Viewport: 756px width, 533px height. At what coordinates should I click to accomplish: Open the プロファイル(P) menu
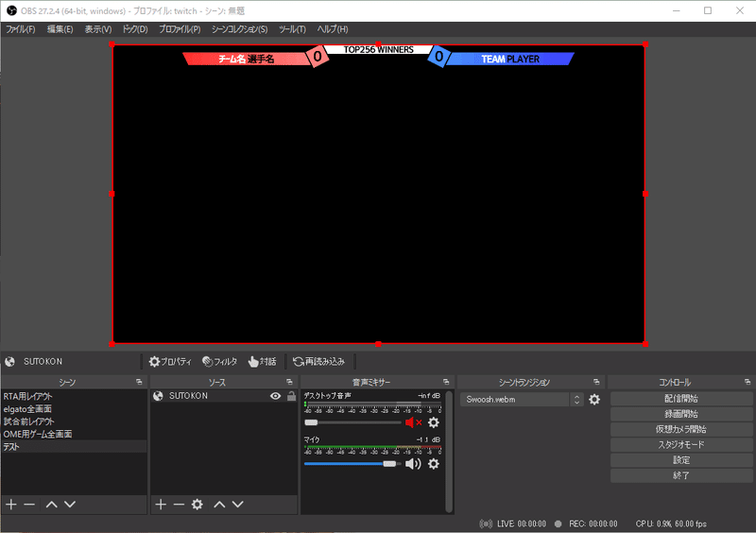coord(180,29)
